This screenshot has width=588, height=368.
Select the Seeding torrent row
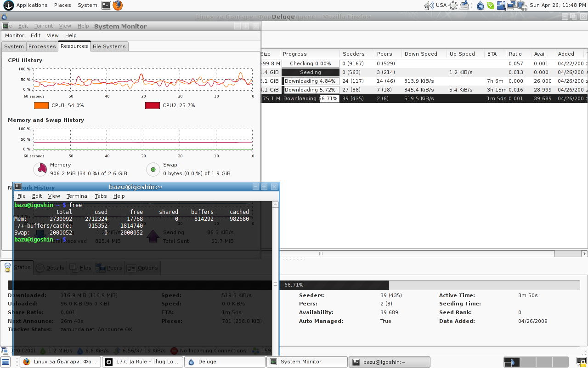424,72
